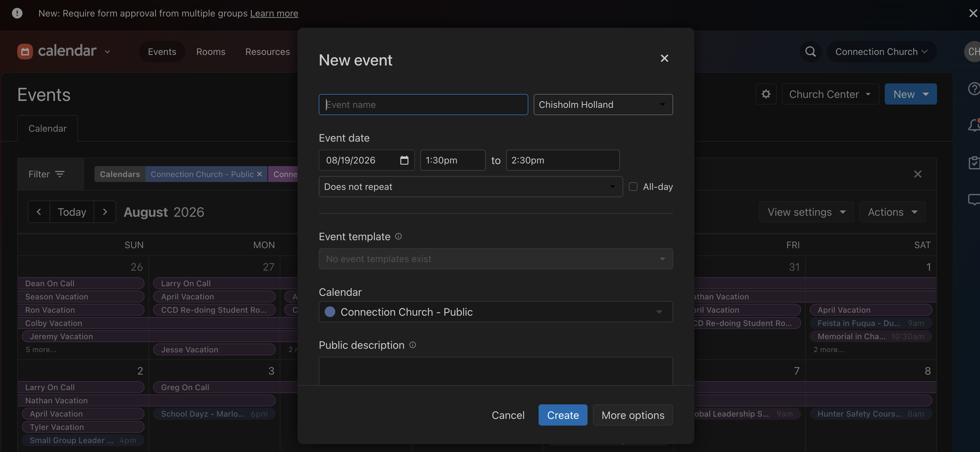Open the search magnifier icon

coord(810,51)
